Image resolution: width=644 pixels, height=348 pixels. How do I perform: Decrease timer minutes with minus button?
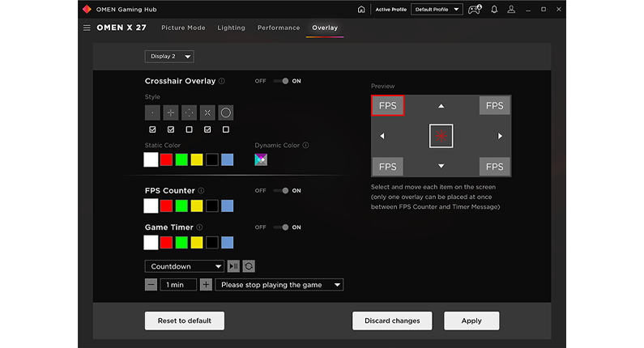tap(151, 285)
